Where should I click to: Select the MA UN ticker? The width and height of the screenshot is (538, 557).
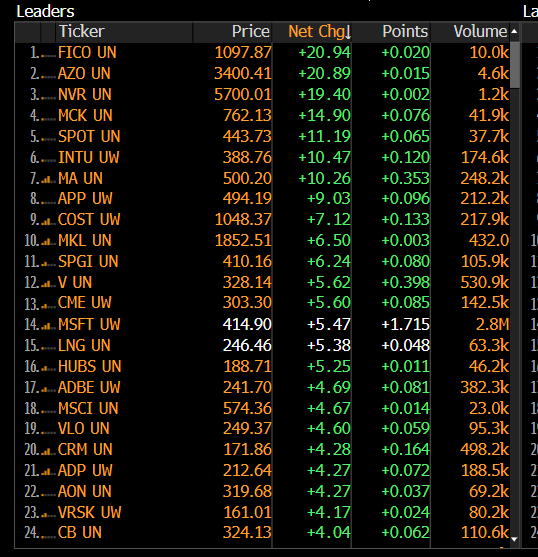[x=80, y=178]
